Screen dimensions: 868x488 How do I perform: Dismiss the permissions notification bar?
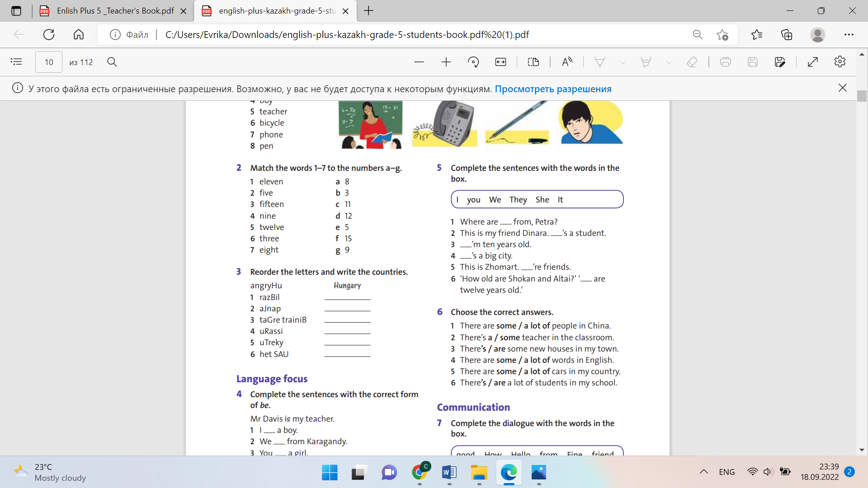pos(842,88)
